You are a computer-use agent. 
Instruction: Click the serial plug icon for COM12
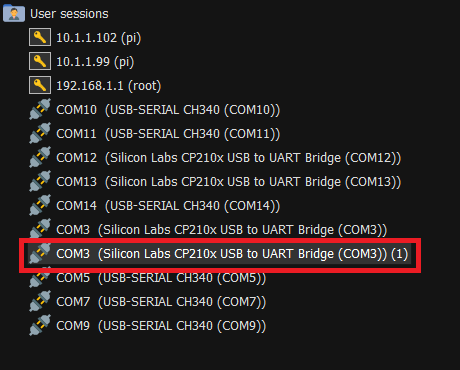(x=40, y=157)
